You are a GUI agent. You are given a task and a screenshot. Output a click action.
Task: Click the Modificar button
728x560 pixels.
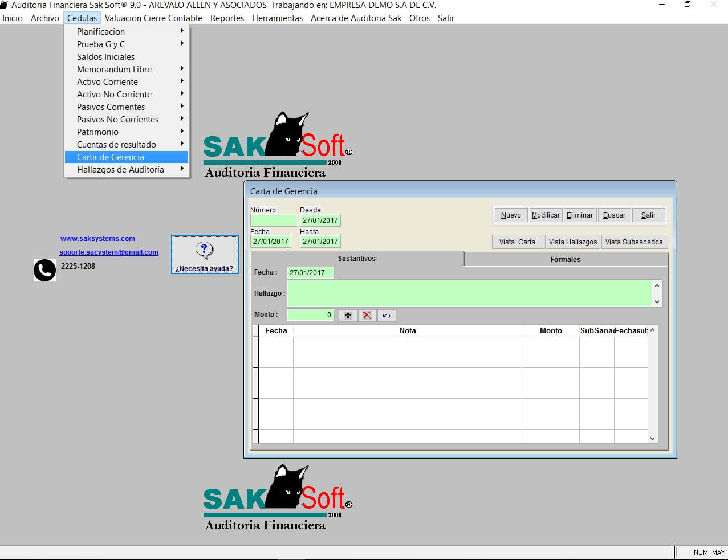(x=546, y=215)
